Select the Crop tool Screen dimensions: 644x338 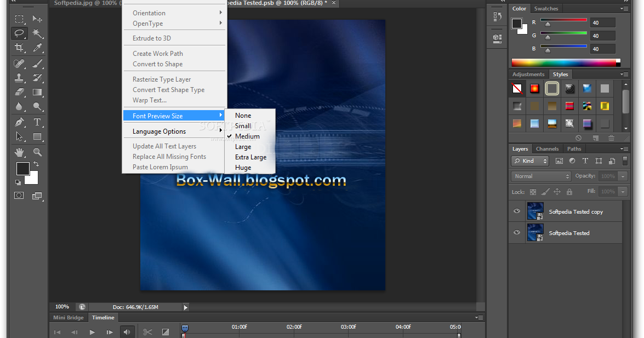19,48
